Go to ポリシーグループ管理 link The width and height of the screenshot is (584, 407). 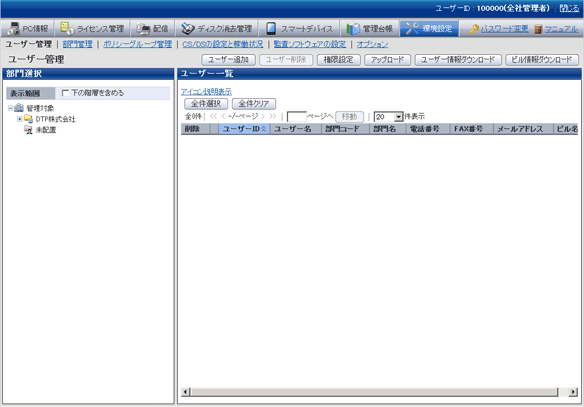click(x=137, y=44)
